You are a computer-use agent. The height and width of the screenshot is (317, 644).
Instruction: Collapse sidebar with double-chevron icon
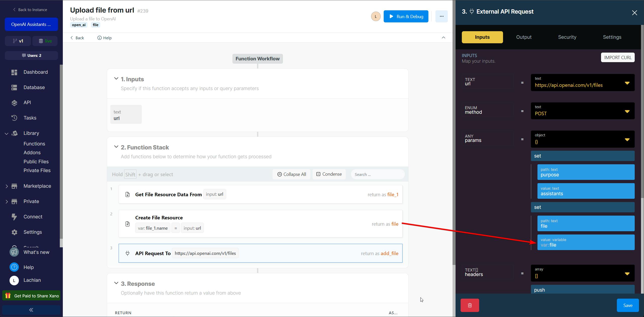31,310
